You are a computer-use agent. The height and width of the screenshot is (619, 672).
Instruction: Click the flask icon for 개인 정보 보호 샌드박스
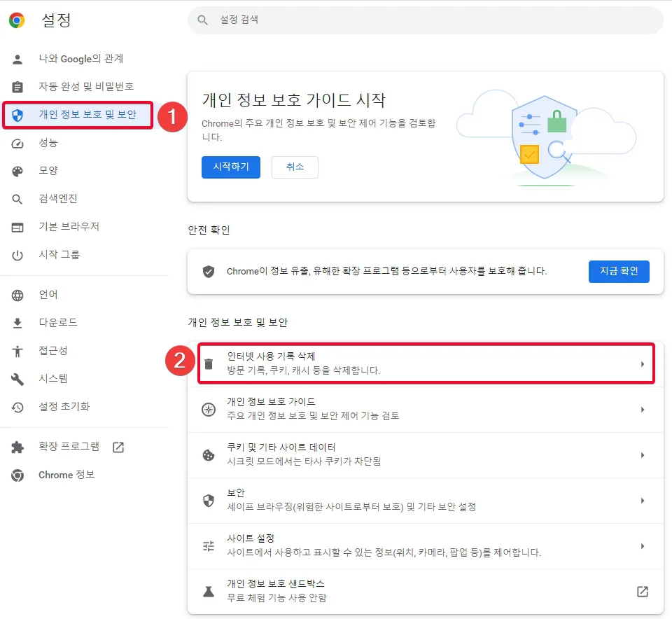click(x=209, y=592)
